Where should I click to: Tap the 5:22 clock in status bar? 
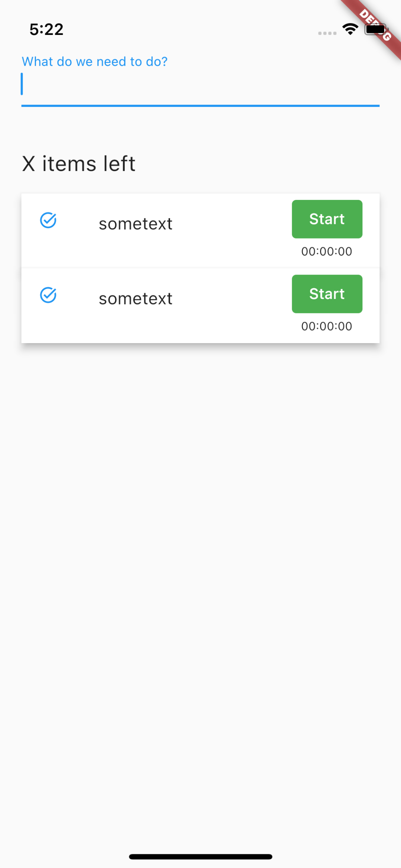coord(46,29)
